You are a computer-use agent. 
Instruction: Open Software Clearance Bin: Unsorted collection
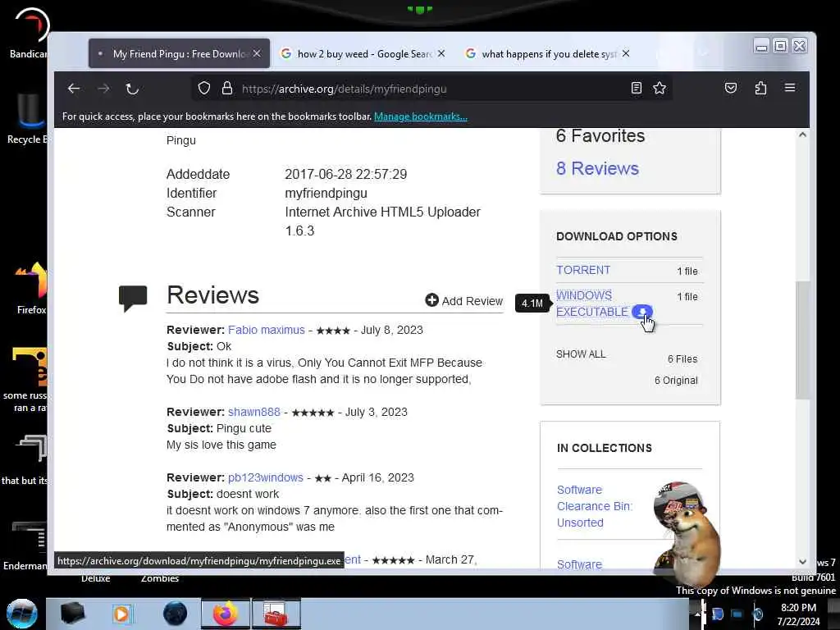594,505
